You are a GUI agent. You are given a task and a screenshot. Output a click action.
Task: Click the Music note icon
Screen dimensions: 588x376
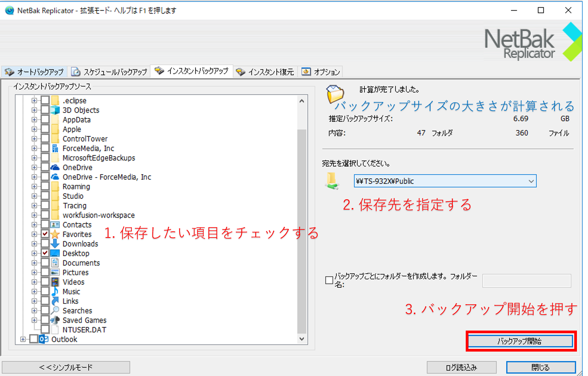click(55, 292)
